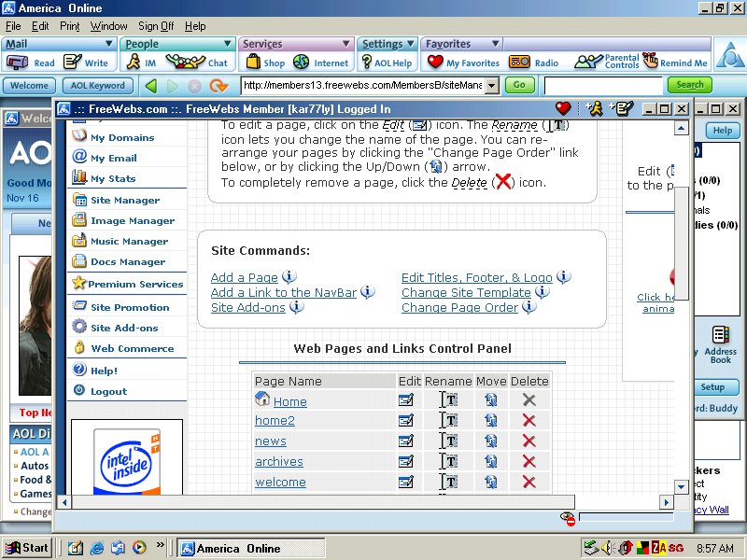This screenshot has height=560, width=747.
Task: Open Edit Titles, Footer, & Logo link
Action: tap(477, 277)
